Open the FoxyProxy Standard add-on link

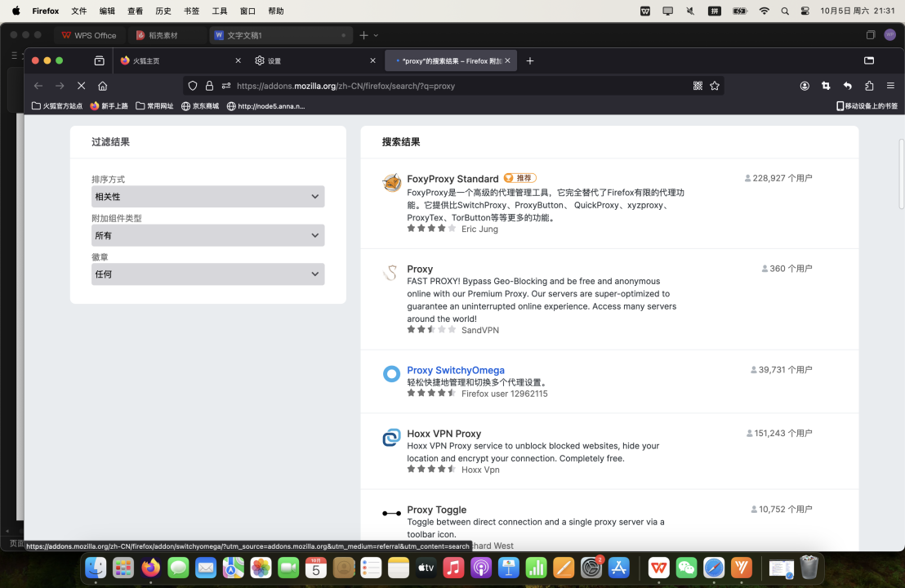click(452, 179)
